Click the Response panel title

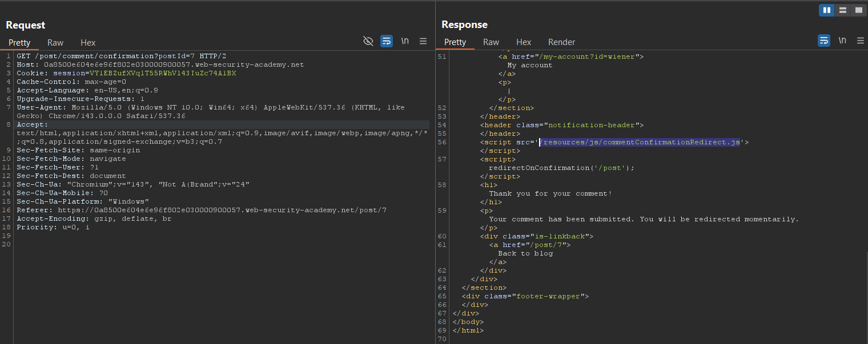pos(464,25)
